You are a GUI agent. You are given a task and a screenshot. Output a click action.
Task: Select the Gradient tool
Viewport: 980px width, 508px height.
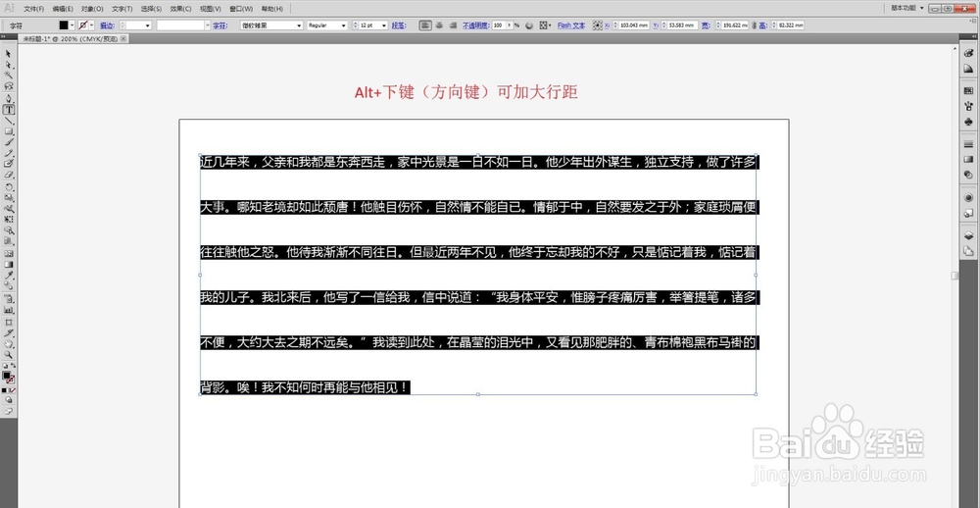(x=9, y=264)
